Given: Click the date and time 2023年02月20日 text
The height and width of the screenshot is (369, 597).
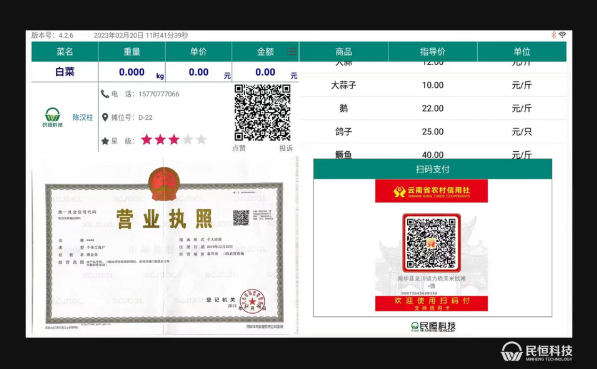Looking at the screenshot, I should pos(141,35).
